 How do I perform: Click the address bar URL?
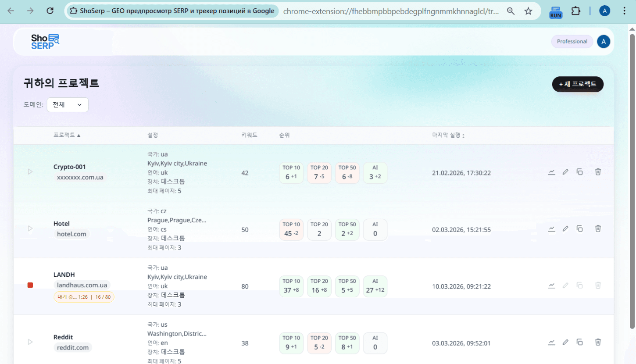coord(391,11)
